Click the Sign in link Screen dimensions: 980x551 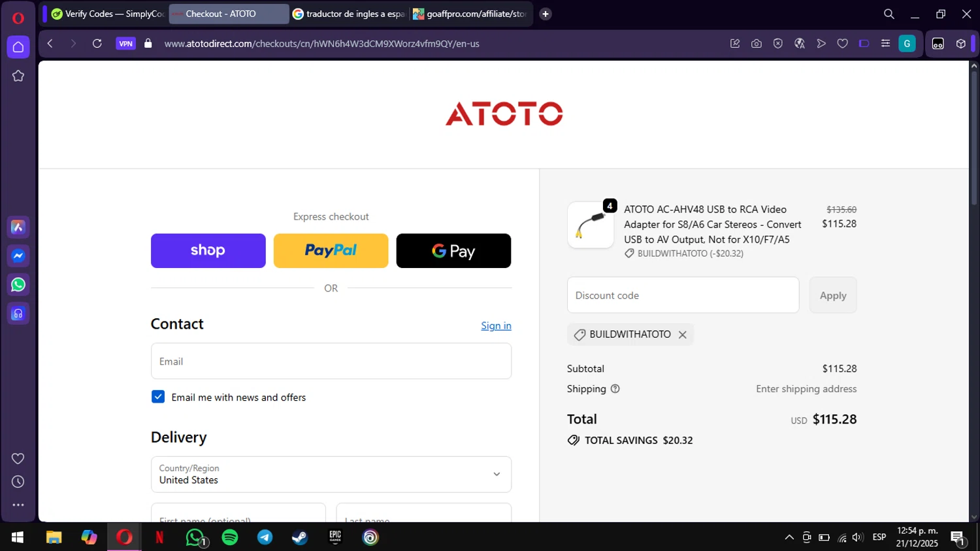click(496, 326)
